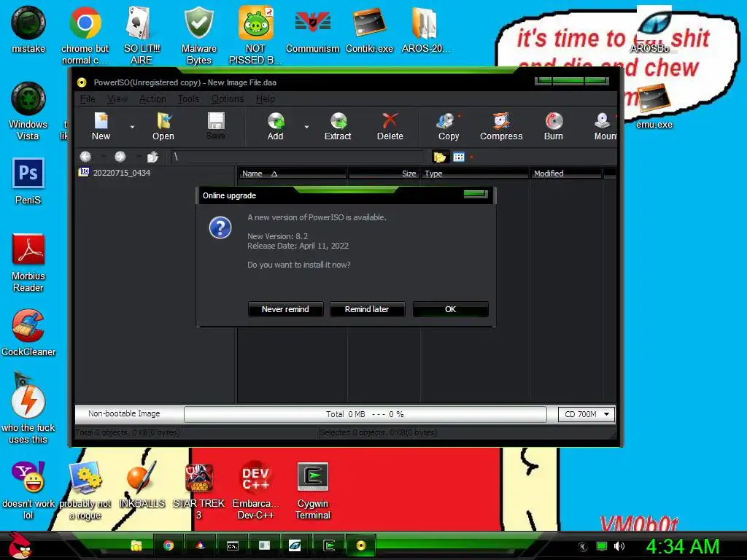Viewport: 747px width, 560px height.
Task: Open the STAR TREK 3 desktop icon
Action: click(198, 491)
